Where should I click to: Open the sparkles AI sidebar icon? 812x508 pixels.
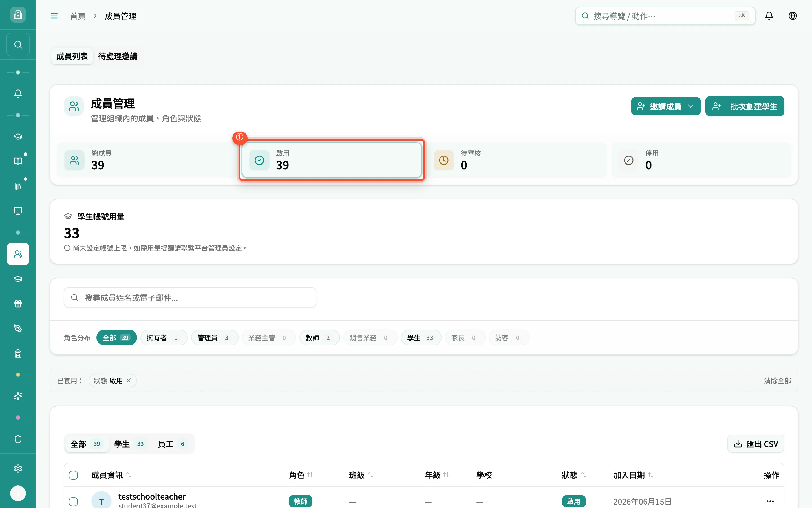click(18, 397)
